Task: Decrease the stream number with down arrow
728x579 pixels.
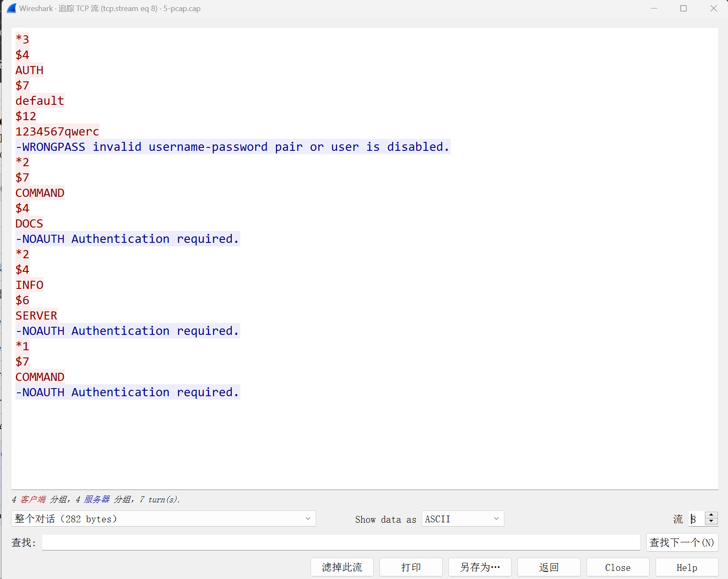Action: [x=711, y=521]
